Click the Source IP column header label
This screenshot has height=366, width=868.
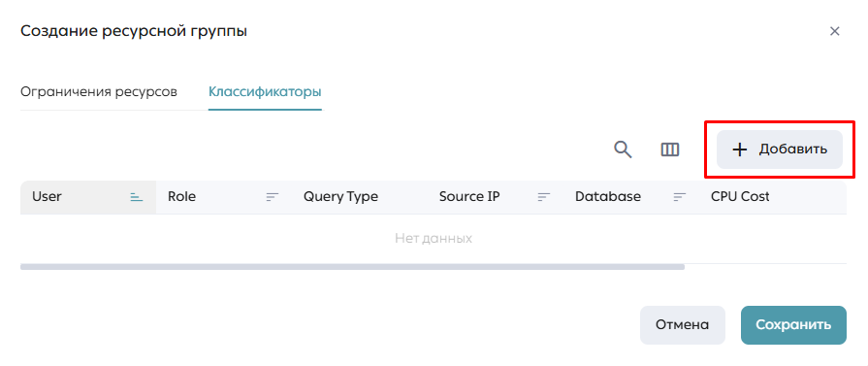[469, 196]
